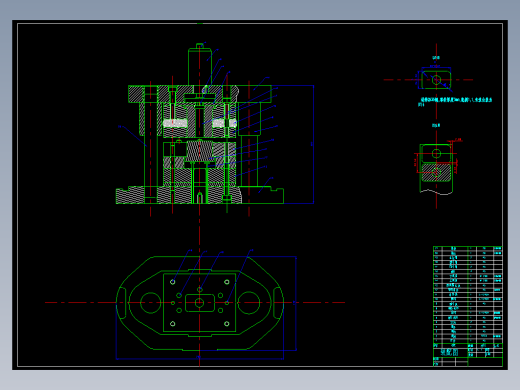Select the bottom-right small bolt hole in plan view
Image resolution: width=520 pixels, height=390 pixels.
pyautogui.click(x=227, y=324)
